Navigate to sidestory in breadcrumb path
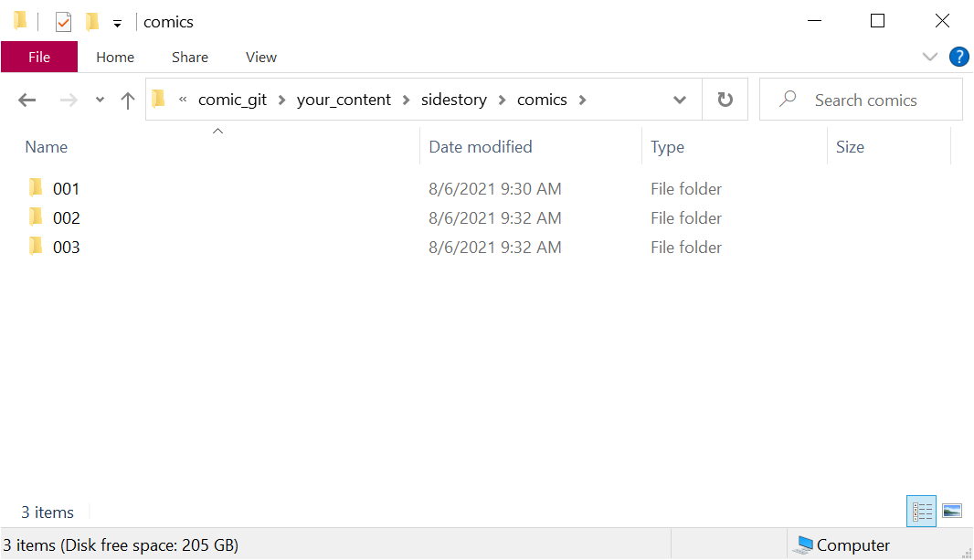The width and height of the screenshot is (974, 560). pos(453,100)
